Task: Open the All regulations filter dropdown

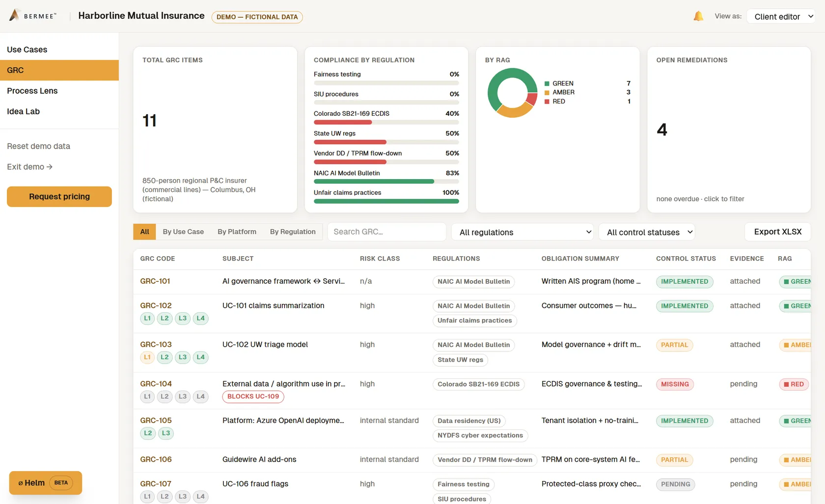Action: coord(522,232)
